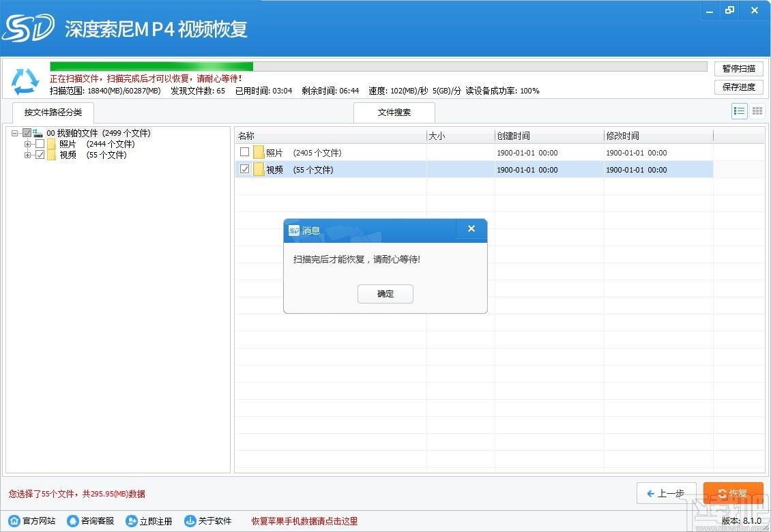Check the 照片 checkbox in the tree

click(40, 143)
